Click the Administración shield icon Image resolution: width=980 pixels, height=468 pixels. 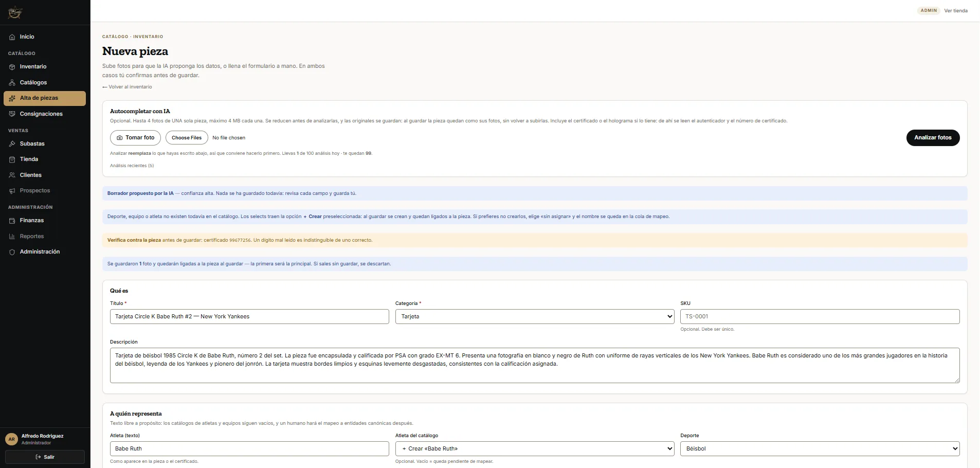(12, 252)
